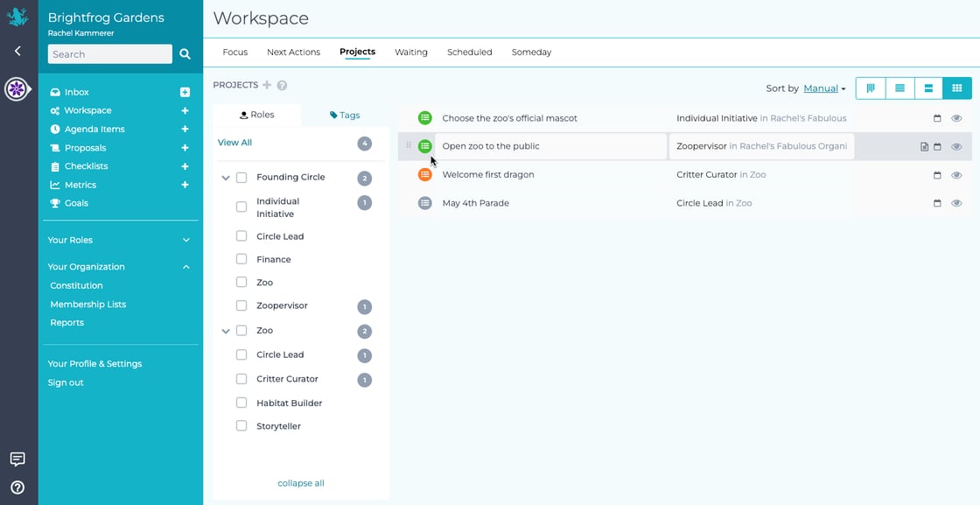Viewport: 980px width, 505px height.
Task: Switch to the Next Actions tab
Action: click(x=293, y=53)
